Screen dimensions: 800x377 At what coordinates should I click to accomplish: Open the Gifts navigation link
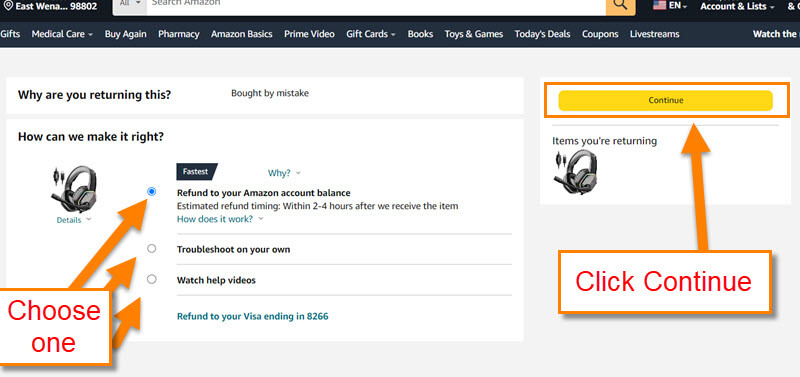click(x=10, y=34)
